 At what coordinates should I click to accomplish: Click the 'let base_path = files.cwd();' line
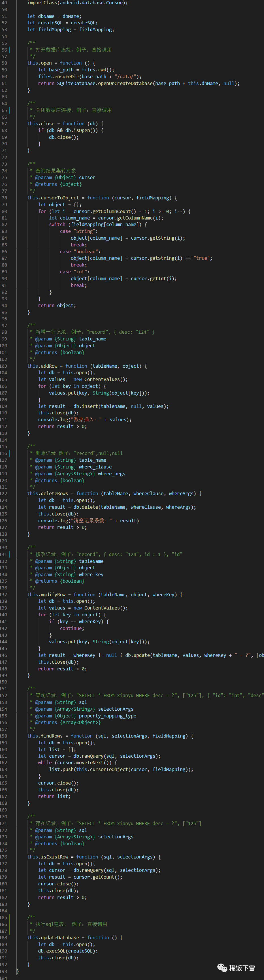click(76, 70)
